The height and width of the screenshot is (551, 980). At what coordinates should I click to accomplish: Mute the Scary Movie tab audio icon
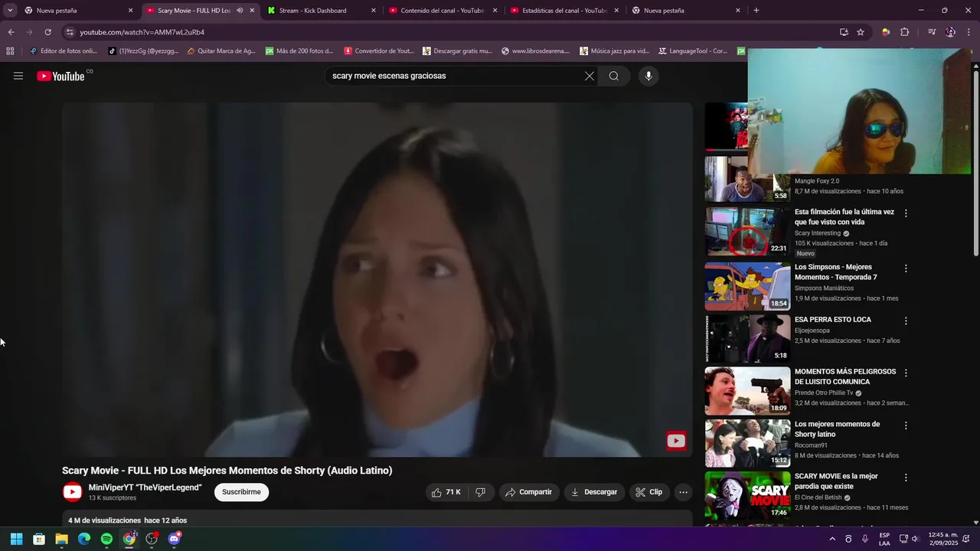coord(240,11)
